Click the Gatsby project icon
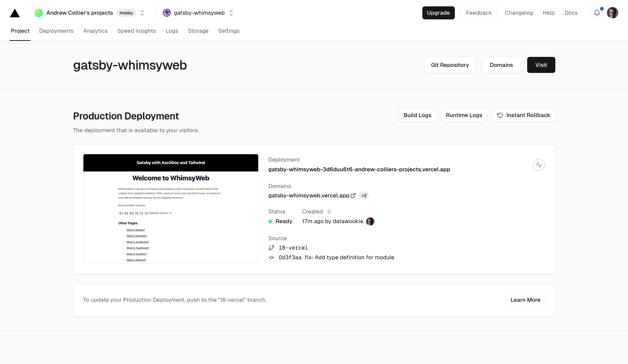This screenshot has width=628, height=364. pyautogui.click(x=166, y=13)
